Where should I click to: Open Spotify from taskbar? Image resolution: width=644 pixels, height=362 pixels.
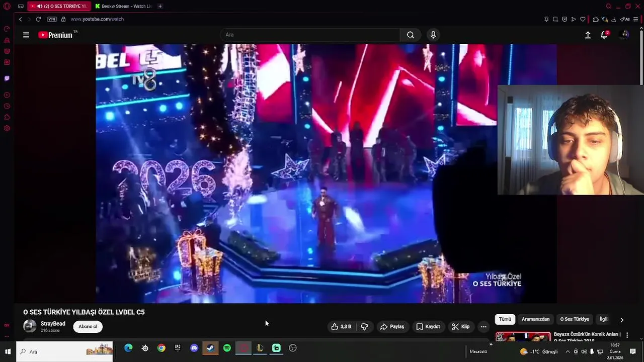tap(227, 348)
